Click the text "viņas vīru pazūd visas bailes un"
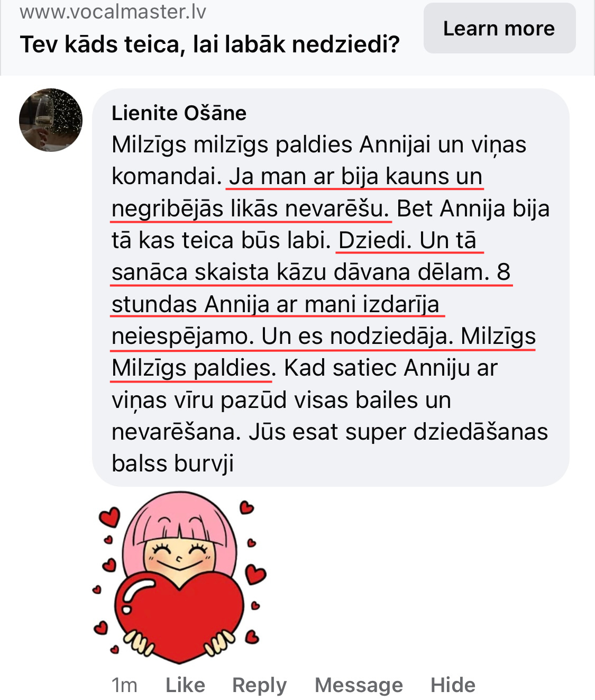The height and width of the screenshot is (700, 595). coord(281,400)
